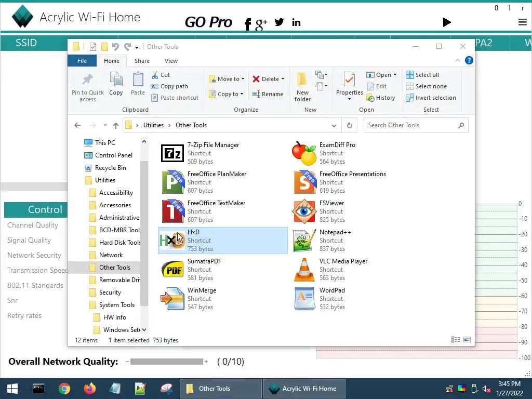Viewport: 532px width, 399px height.
Task: Open the ExamDiff Pro shortcut icon
Action: pyautogui.click(x=304, y=153)
